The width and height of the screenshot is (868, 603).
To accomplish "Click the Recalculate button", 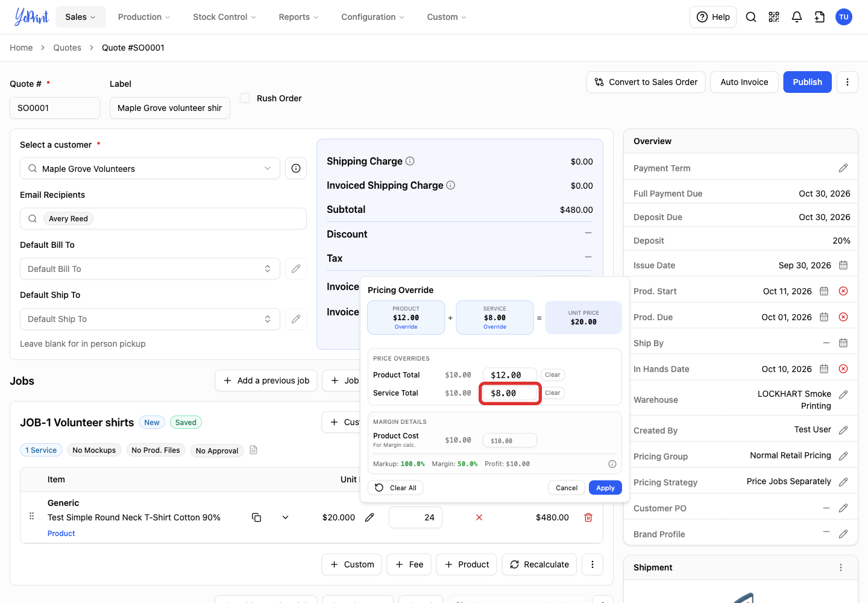I will pyautogui.click(x=539, y=564).
